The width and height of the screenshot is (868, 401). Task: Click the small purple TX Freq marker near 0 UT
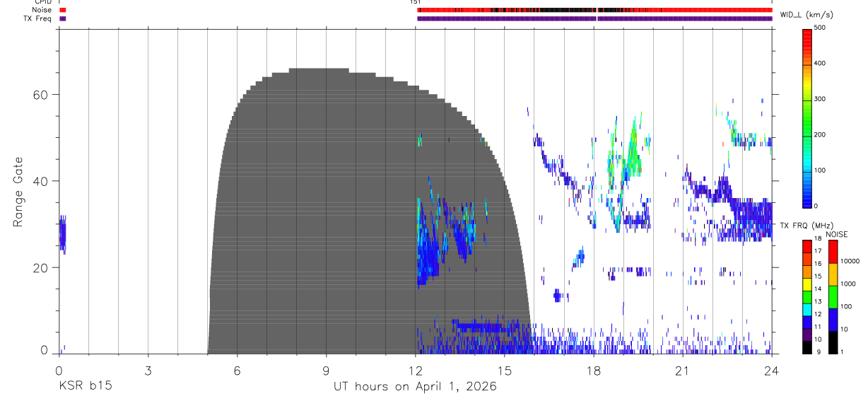pyautogui.click(x=62, y=18)
